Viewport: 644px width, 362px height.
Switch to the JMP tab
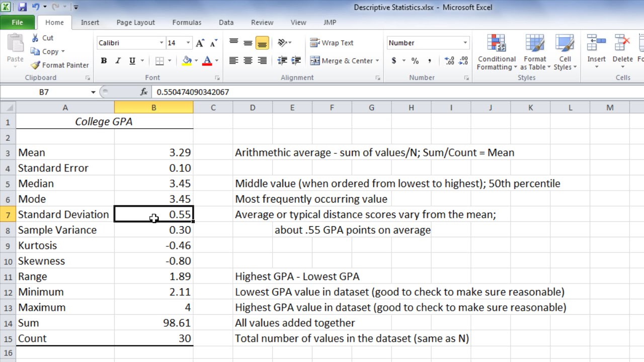click(x=330, y=22)
